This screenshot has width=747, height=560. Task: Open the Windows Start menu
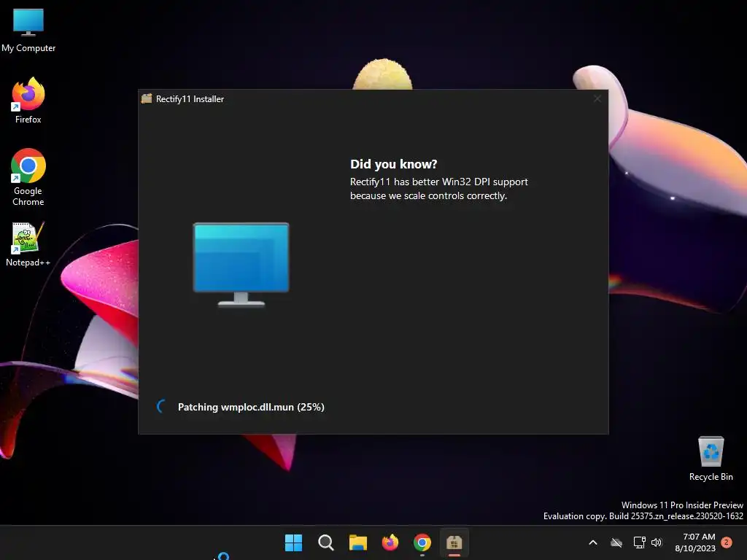293,542
